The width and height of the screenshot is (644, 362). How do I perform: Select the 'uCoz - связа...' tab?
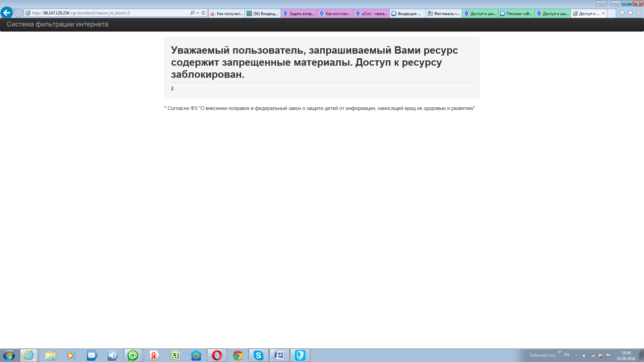pyautogui.click(x=372, y=13)
